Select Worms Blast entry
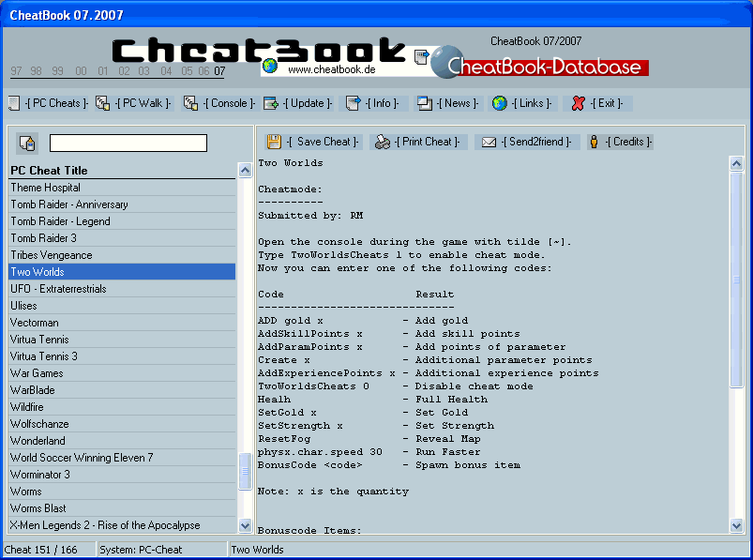 (123, 508)
